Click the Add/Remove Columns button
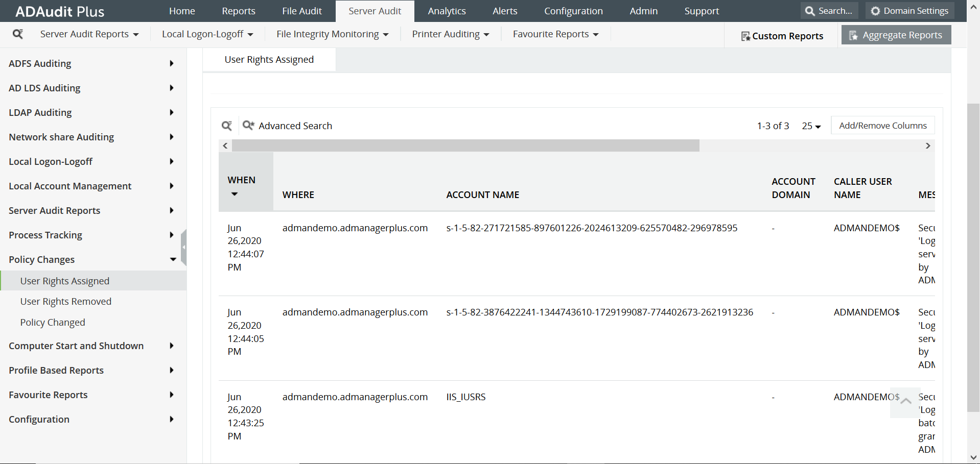980x464 pixels. click(882, 125)
